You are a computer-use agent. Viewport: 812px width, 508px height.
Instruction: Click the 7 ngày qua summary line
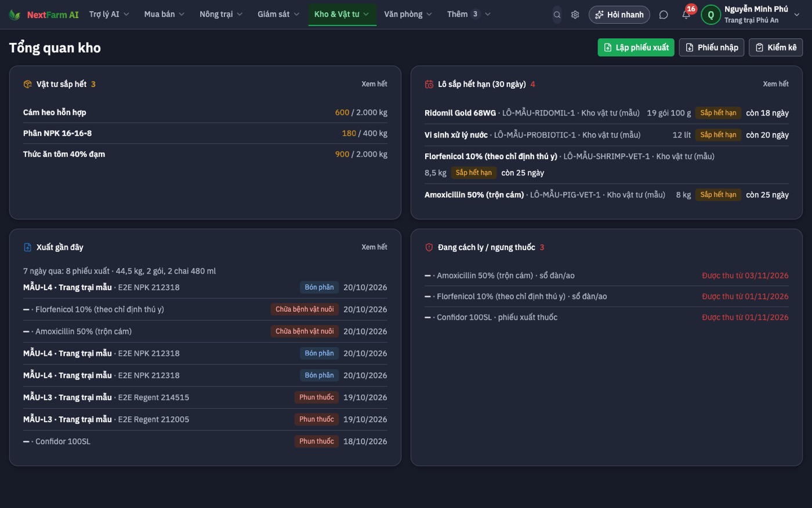coord(119,271)
